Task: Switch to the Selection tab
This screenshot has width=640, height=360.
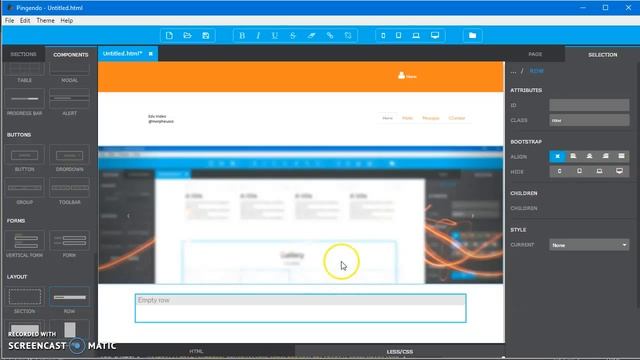Action: click(x=602, y=54)
